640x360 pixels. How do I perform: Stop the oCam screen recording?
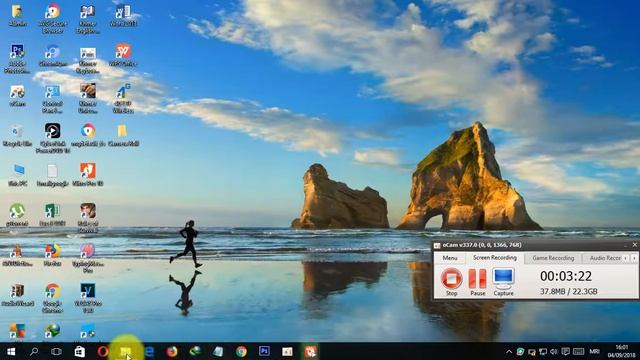pos(451,282)
